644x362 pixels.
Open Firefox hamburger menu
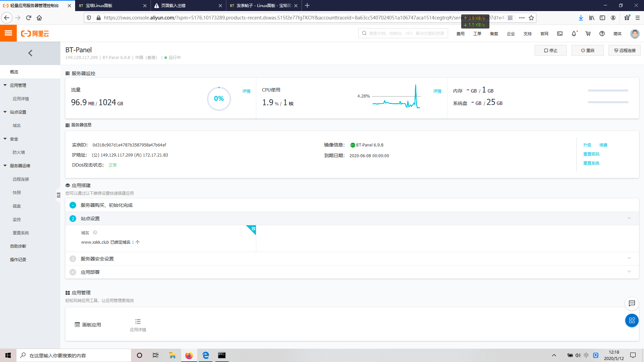pos(638,18)
